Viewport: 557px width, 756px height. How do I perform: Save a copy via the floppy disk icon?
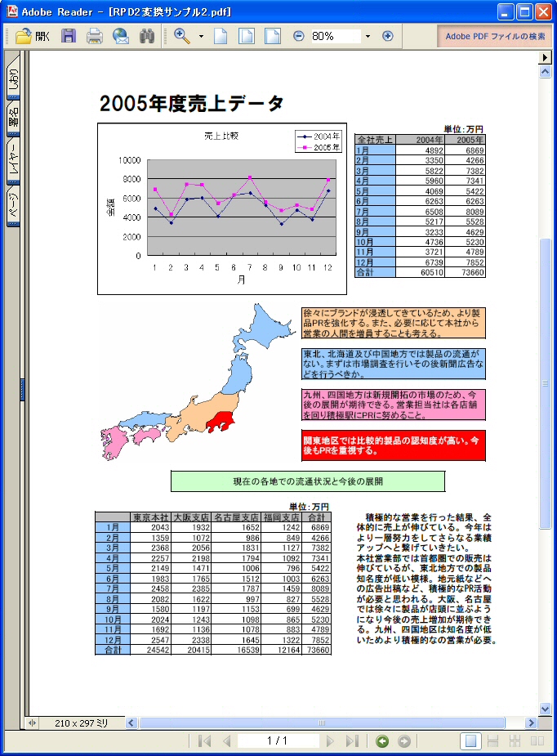click(69, 36)
